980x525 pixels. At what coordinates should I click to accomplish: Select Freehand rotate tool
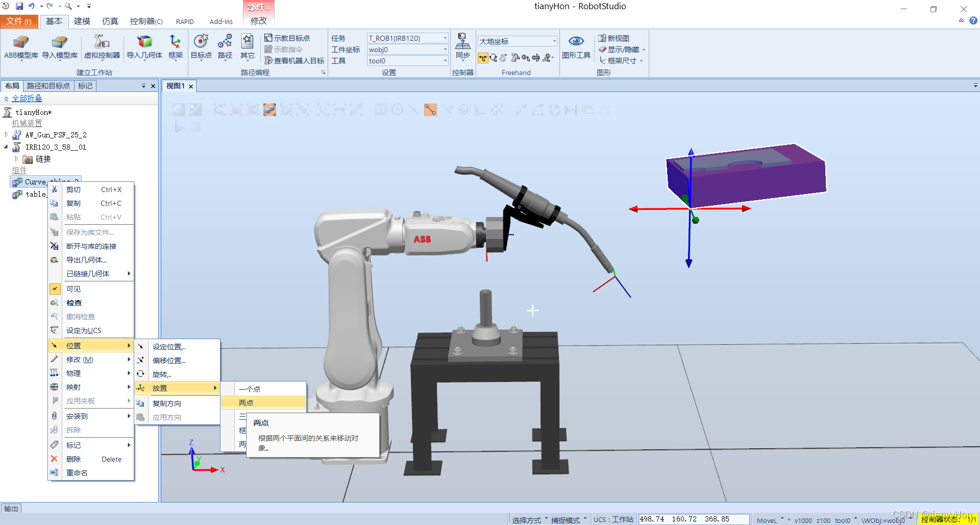[493, 58]
